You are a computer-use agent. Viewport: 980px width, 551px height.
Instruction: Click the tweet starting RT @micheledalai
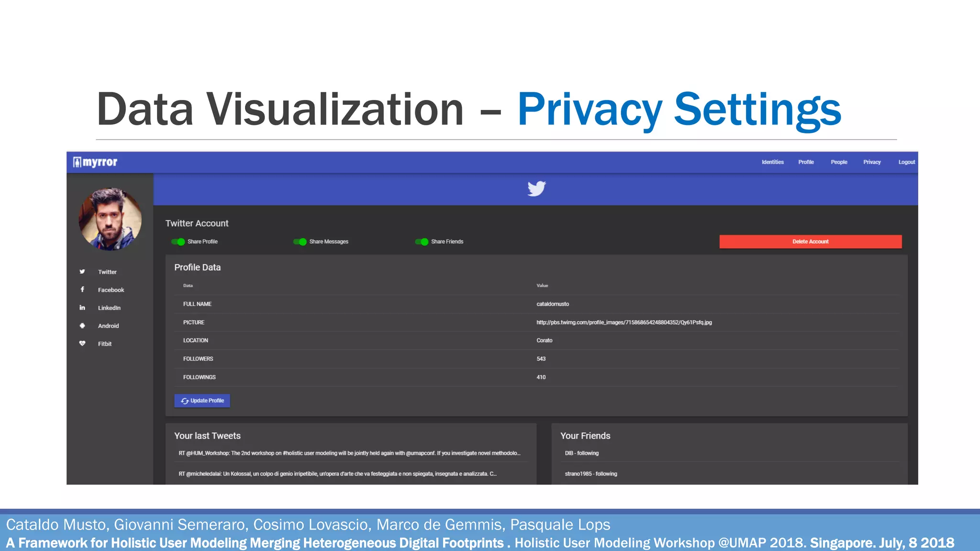(x=337, y=474)
